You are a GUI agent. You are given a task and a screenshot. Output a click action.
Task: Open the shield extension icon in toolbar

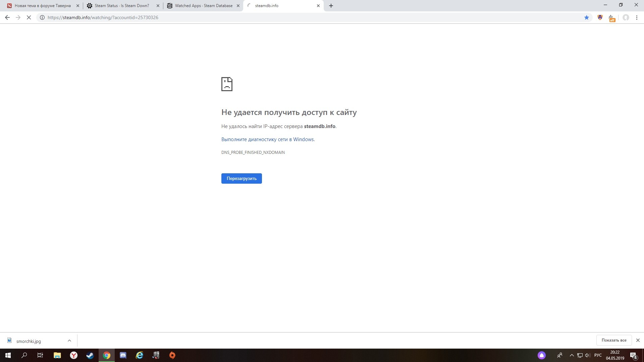[x=600, y=17]
